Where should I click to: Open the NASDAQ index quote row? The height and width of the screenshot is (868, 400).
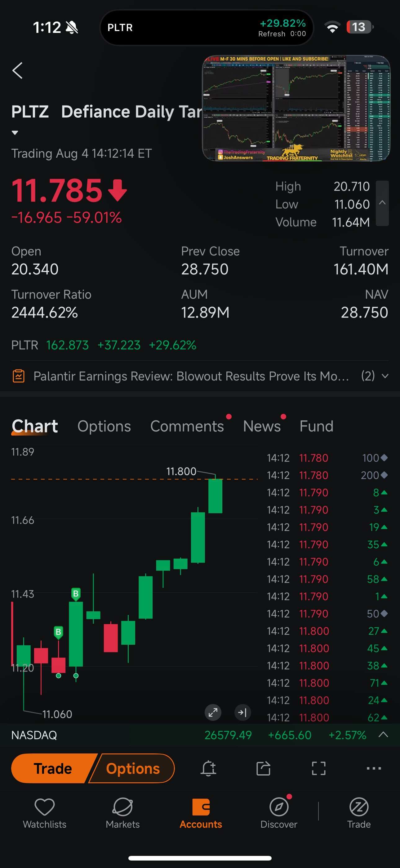(200, 735)
